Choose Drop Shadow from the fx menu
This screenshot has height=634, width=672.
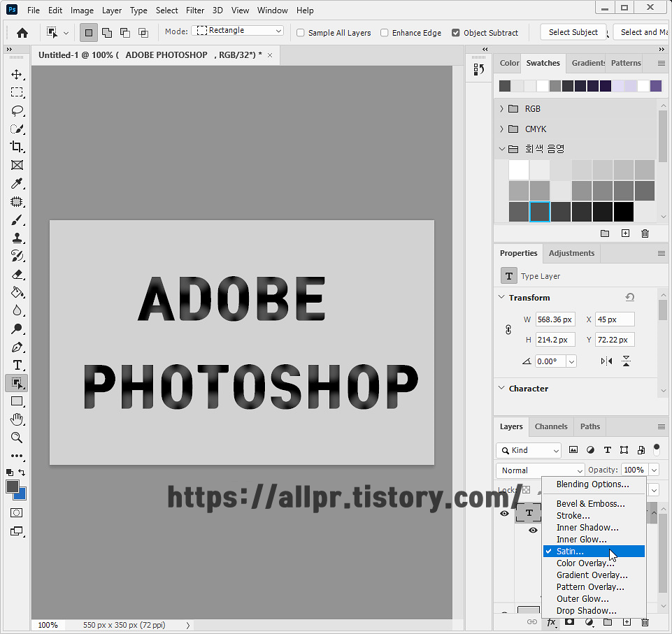click(594, 610)
